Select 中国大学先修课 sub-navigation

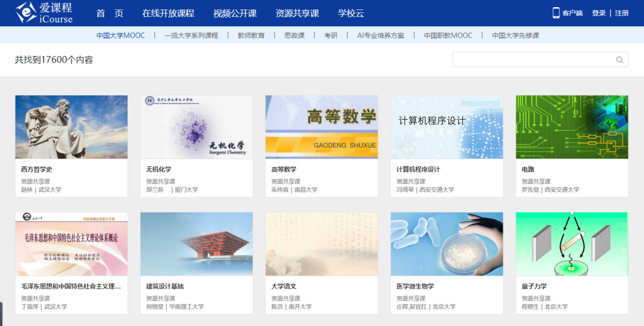[x=515, y=35]
